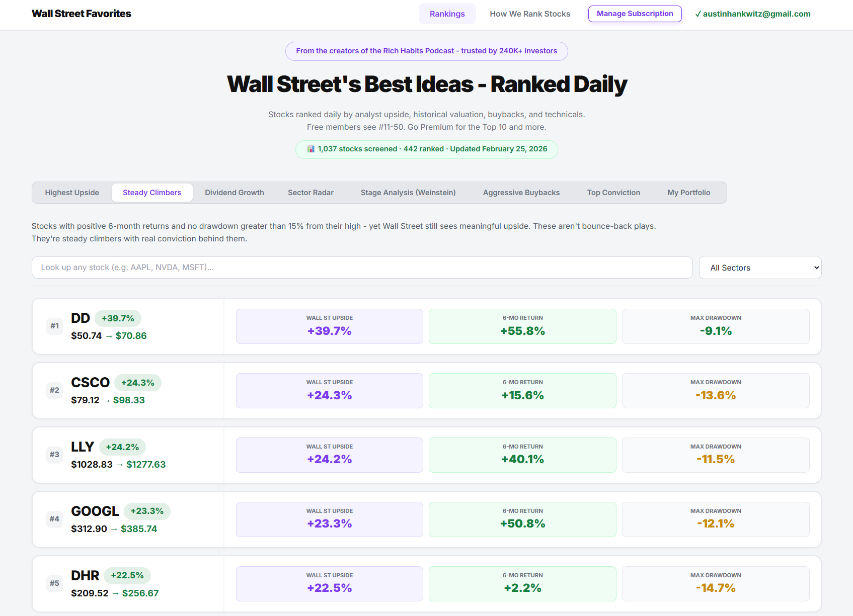Click the DHR ticker symbol

(85, 576)
